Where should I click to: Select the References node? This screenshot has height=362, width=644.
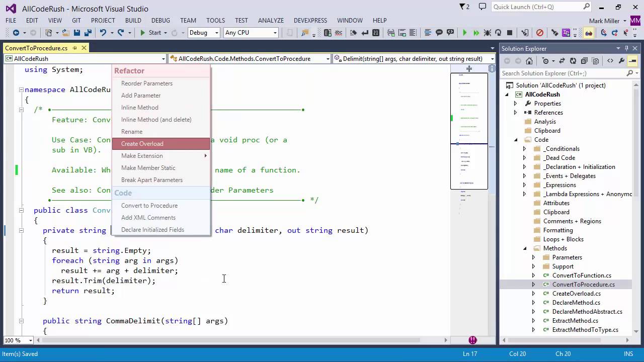548,113
